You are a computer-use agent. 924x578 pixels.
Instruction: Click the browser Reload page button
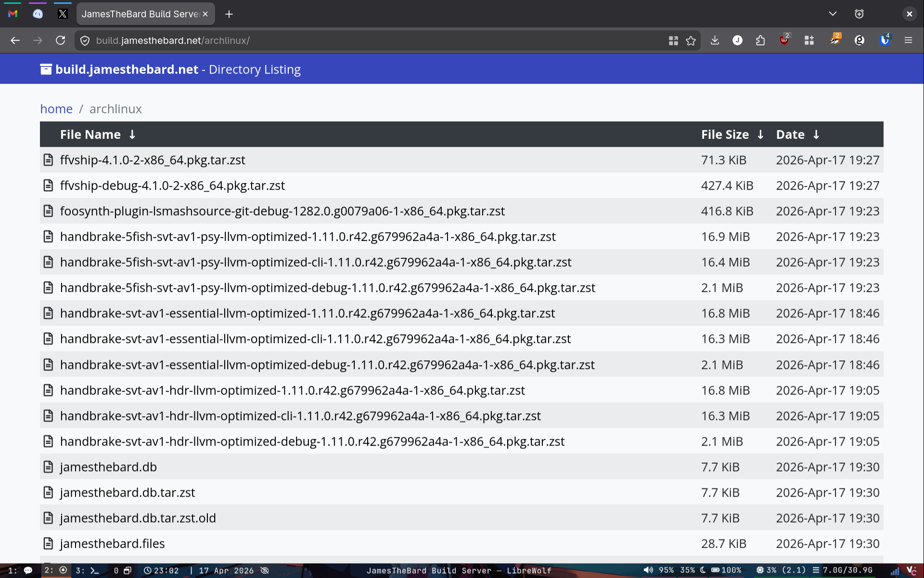(60, 40)
